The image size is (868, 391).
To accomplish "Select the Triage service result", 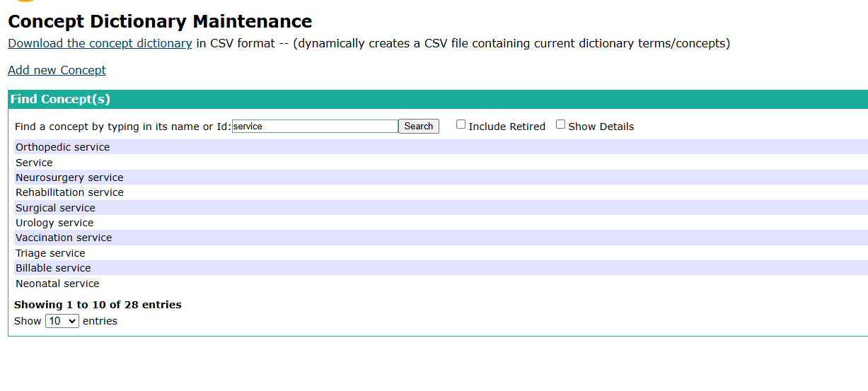I will point(50,253).
